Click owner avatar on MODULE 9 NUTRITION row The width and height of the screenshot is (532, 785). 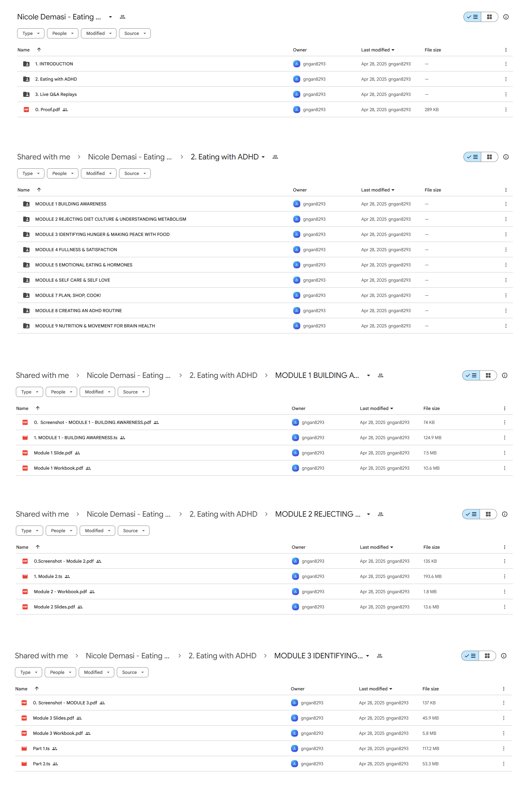pos(296,325)
